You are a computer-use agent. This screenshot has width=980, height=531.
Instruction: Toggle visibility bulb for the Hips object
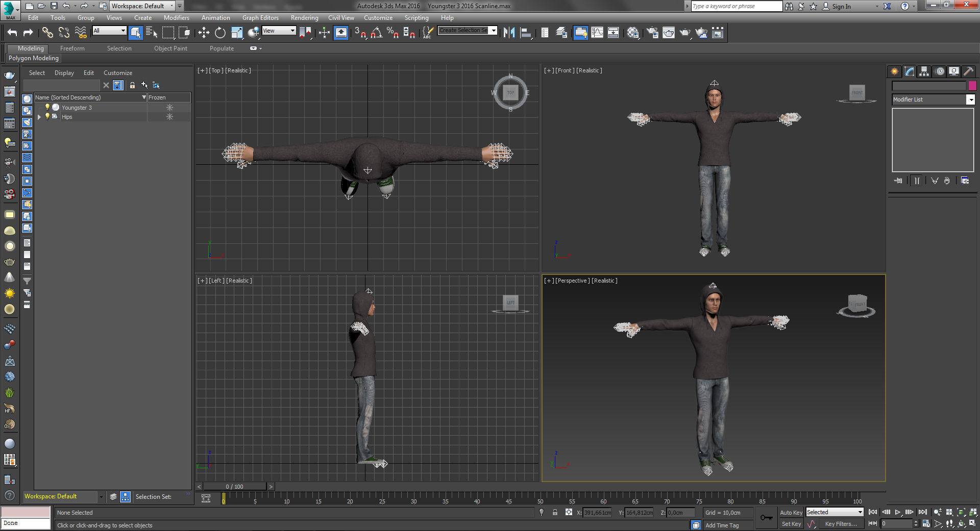pos(47,116)
